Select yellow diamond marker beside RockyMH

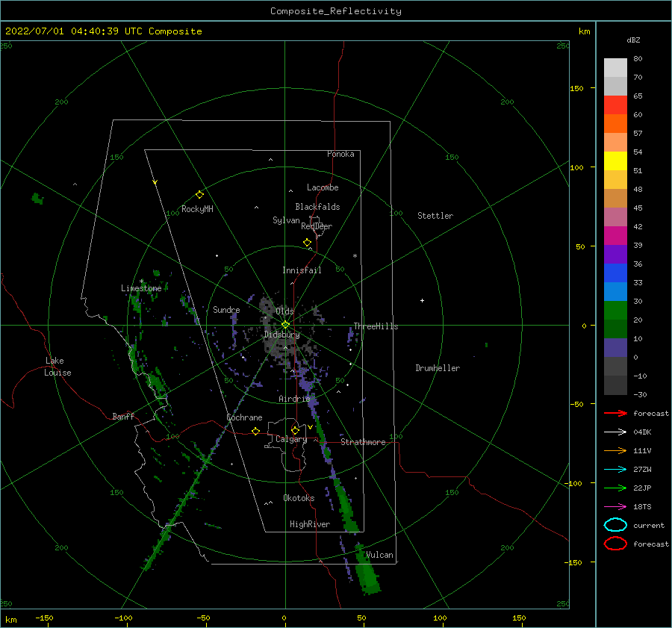click(199, 195)
